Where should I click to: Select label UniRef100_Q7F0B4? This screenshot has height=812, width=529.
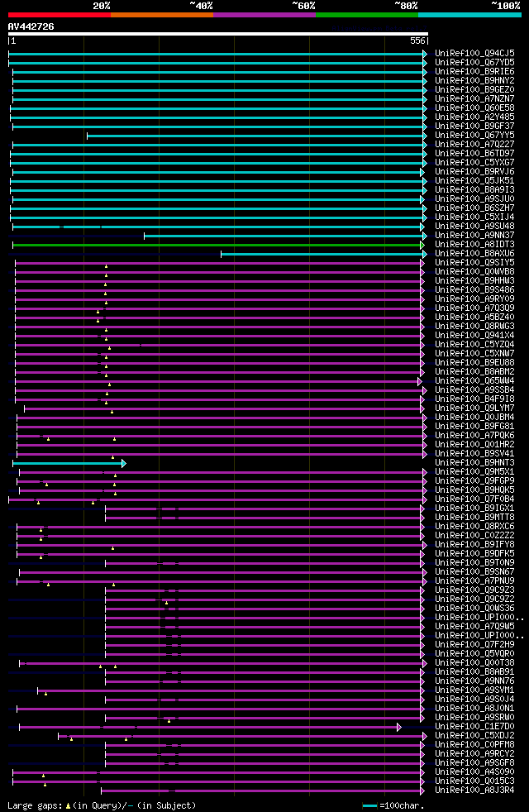pyautogui.click(x=474, y=499)
